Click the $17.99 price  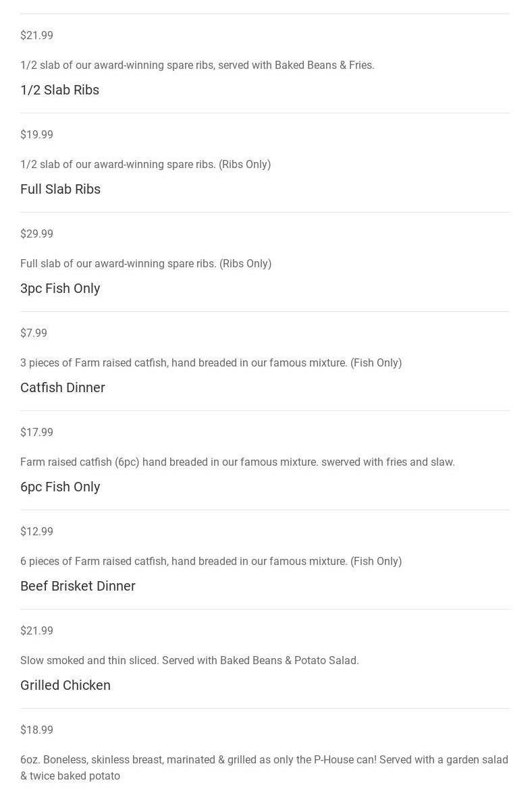36,432
